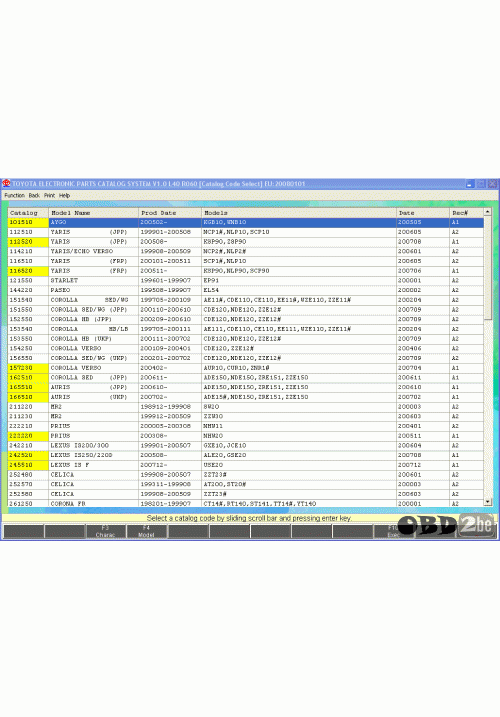Click the Models column header
The height and width of the screenshot is (717, 500).
click(x=299, y=213)
